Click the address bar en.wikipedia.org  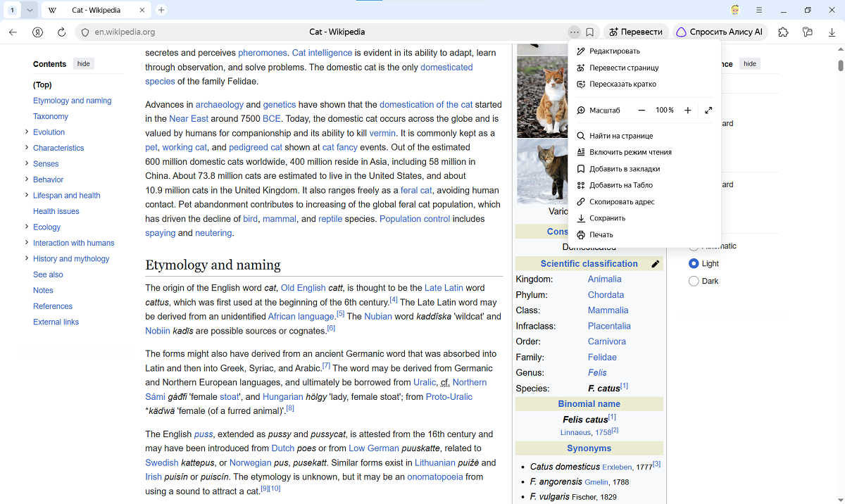click(x=125, y=32)
